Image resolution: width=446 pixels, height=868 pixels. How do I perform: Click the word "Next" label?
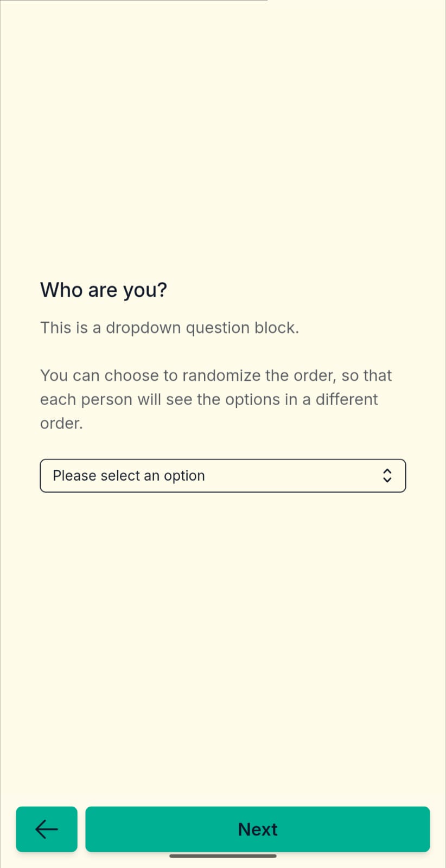pyautogui.click(x=257, y=829)
